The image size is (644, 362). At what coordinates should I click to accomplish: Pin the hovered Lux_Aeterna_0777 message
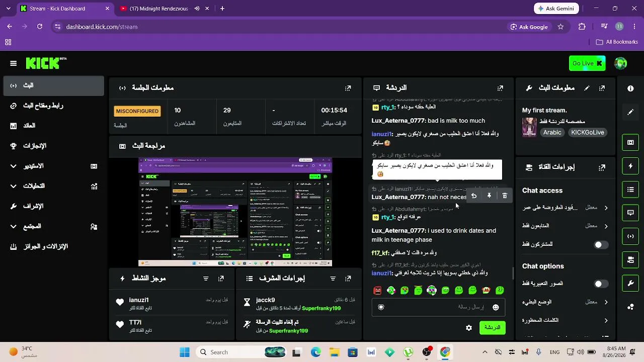pos(489,196)
